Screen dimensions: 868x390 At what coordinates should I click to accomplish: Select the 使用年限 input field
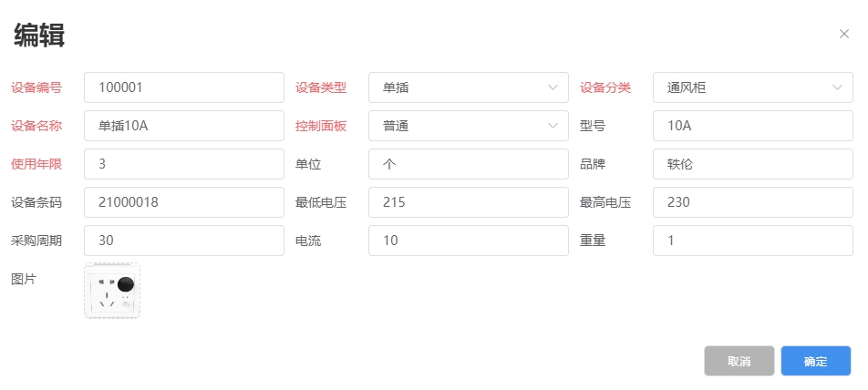pos(183,164)
